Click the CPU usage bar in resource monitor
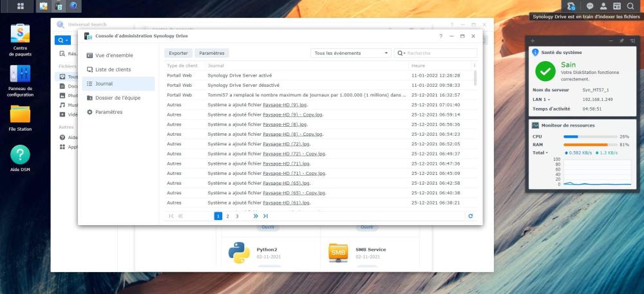The width and height of the screenshot is (644, 294). pos(591,136)
